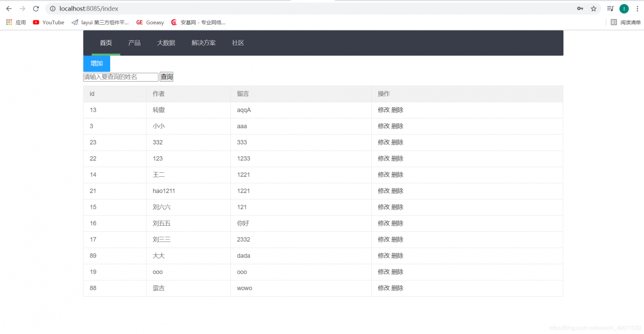Click the blue 增加 button
Viewport: 644px width, 334px height.
click(x=97, y=63)
